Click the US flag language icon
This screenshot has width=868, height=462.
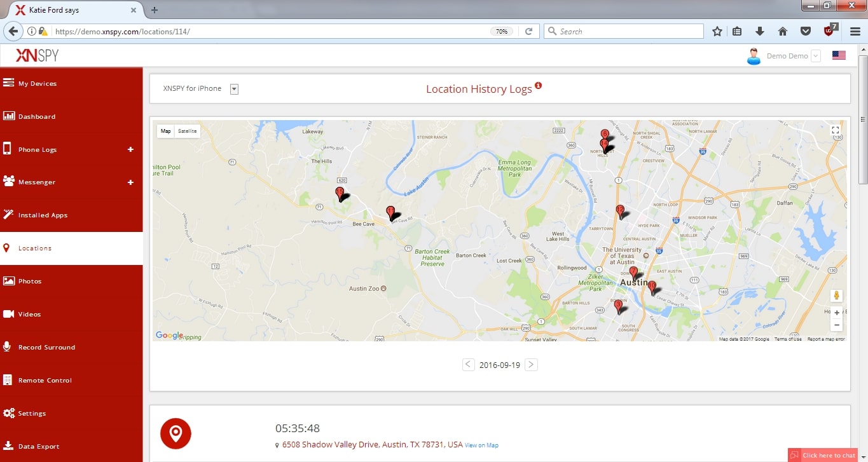pyautogui.click(x=839, y=55)
